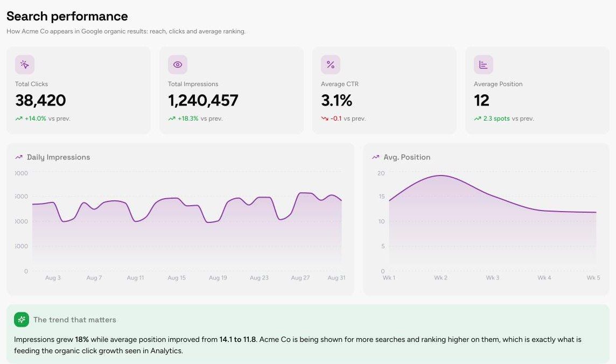
Task: Click 'The trend that matters' heading
Action: [75, 320]
